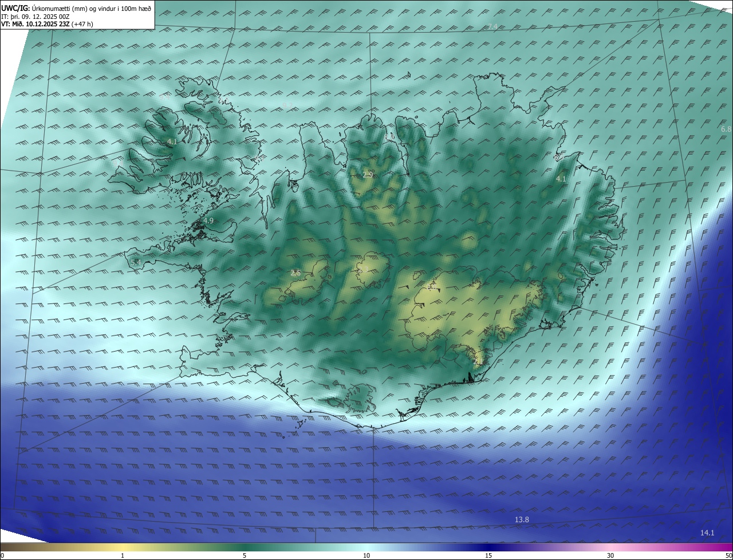Viewport: 733px width, 560px height.
Task: Click the 14.1 value label in the southeast corner
Action: (x=707, y=533)
